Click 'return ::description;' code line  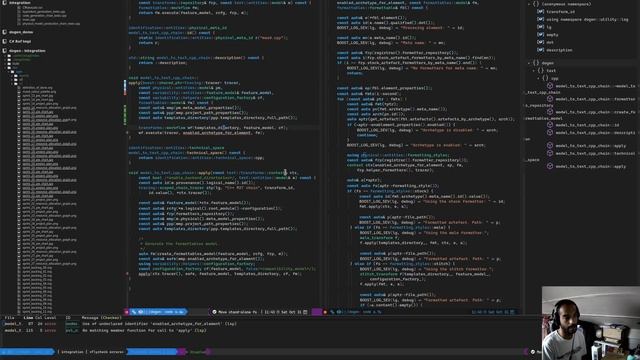click(x=163, y=62)
